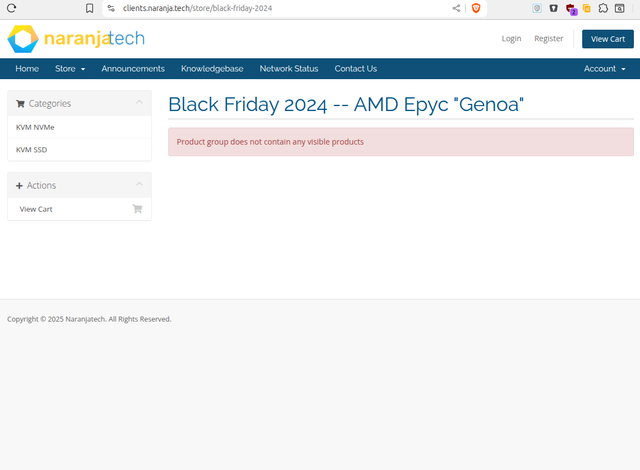The width and height of the screenshot is (640, 470).
Task: Open the KVM NVMe category
Action: point(35,127)
